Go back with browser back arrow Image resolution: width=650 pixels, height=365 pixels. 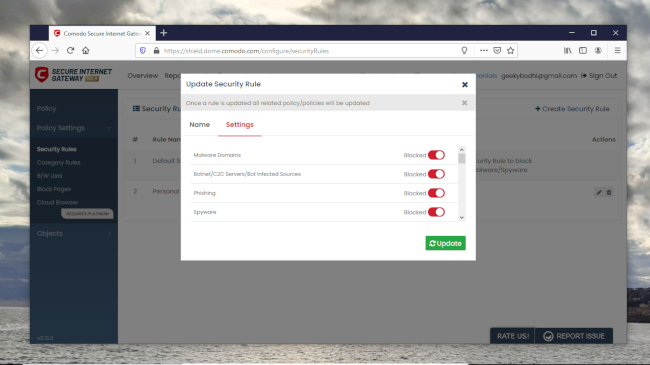tap(39, 51)
